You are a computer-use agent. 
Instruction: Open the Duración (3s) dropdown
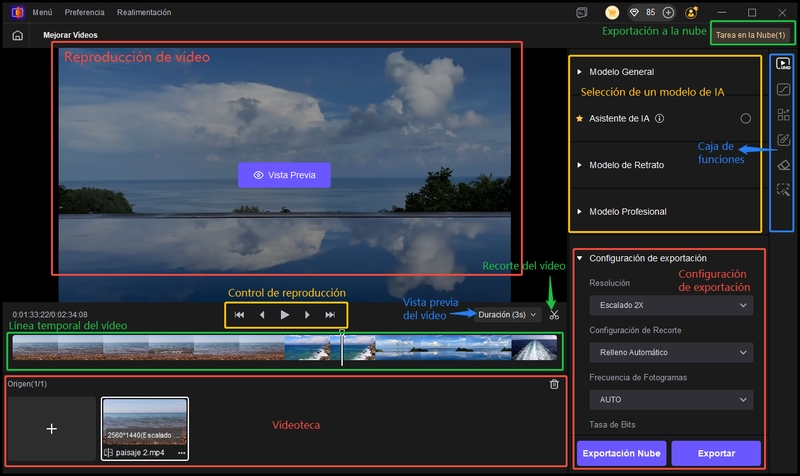(507, 315)
